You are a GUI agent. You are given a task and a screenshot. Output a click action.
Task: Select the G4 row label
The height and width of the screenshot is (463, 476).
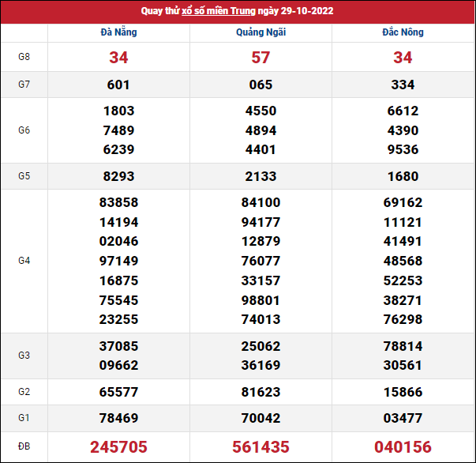click(24, 260)
